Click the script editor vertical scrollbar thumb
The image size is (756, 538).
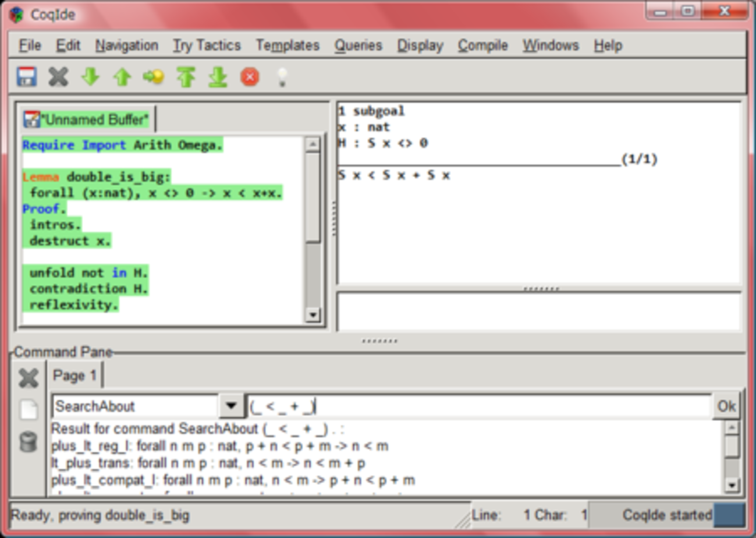pyautogui.click(x=313, y=197)
